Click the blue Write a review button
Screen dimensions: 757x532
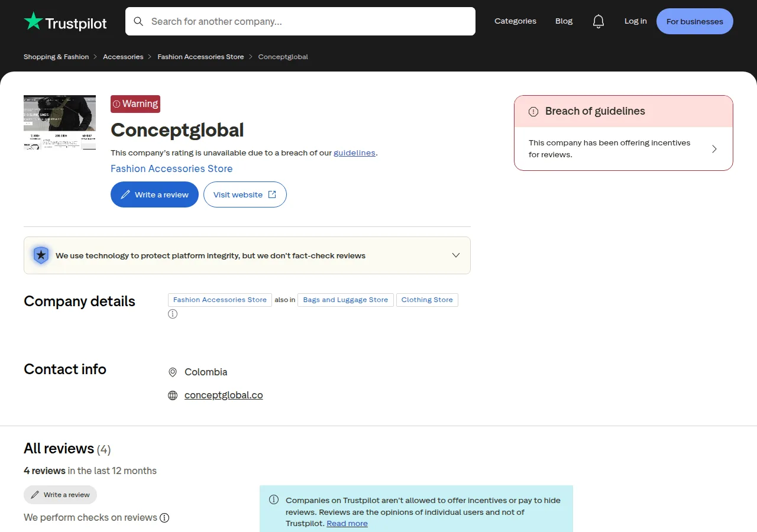[x=154, y=194]
